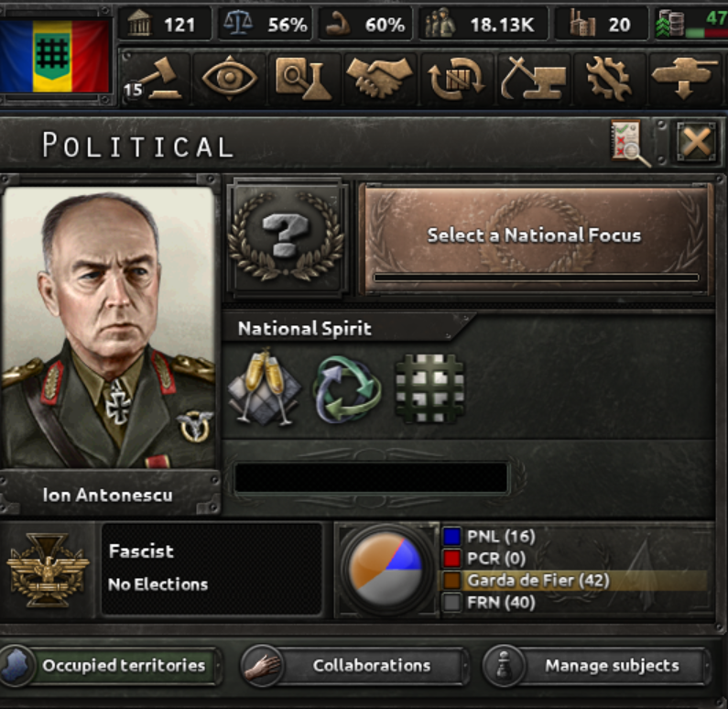
Task: Open Manage subjects
Action: coord(596,665)
